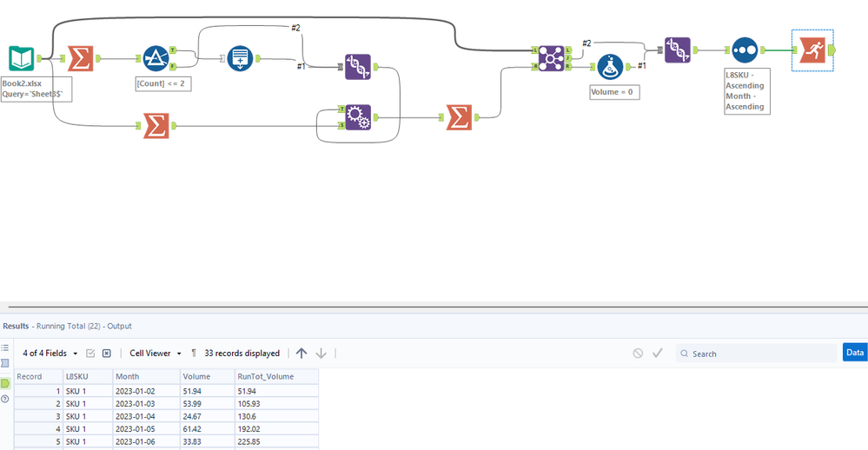Click the RunTot_Volume cell 105.93

click(276, 403)
